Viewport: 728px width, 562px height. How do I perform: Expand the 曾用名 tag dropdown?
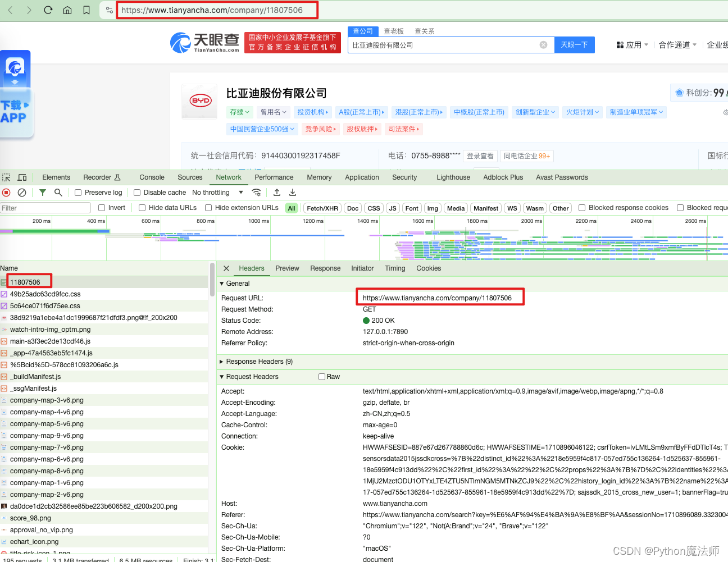click(x=274, y=112)
